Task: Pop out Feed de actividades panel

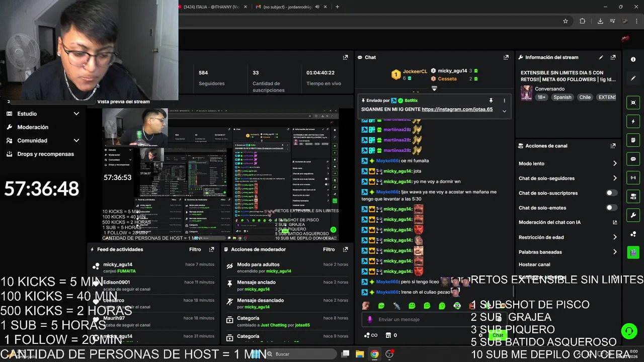Action: [x=211, y=249]
